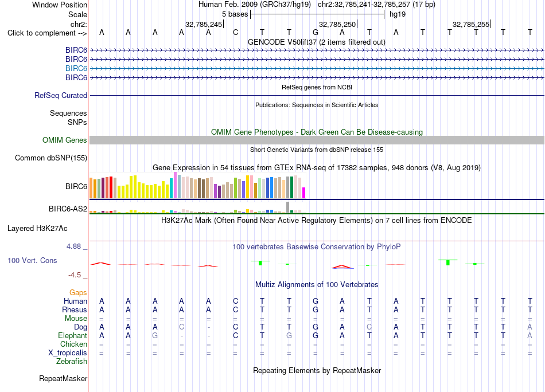Click the SNPs track label
The image size is (545, 392).
[x=77, y=122]
